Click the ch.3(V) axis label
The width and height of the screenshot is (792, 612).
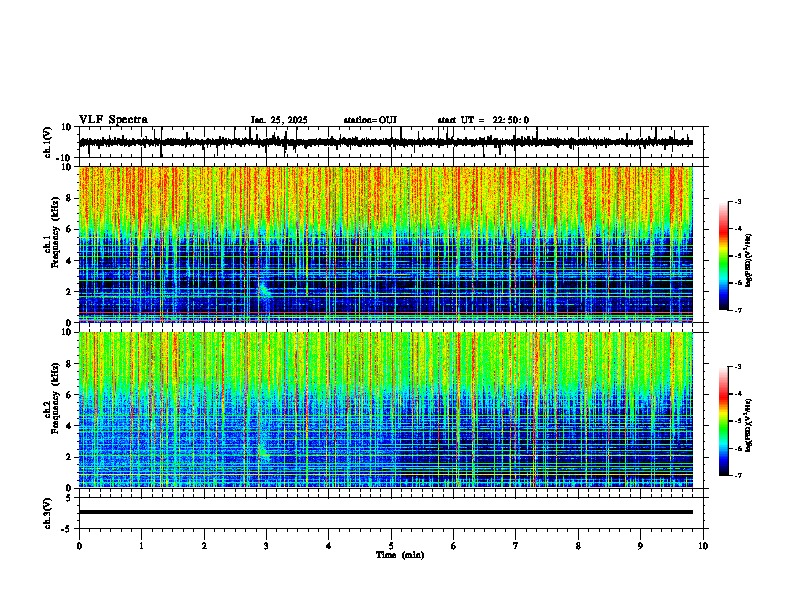[48, 513]
